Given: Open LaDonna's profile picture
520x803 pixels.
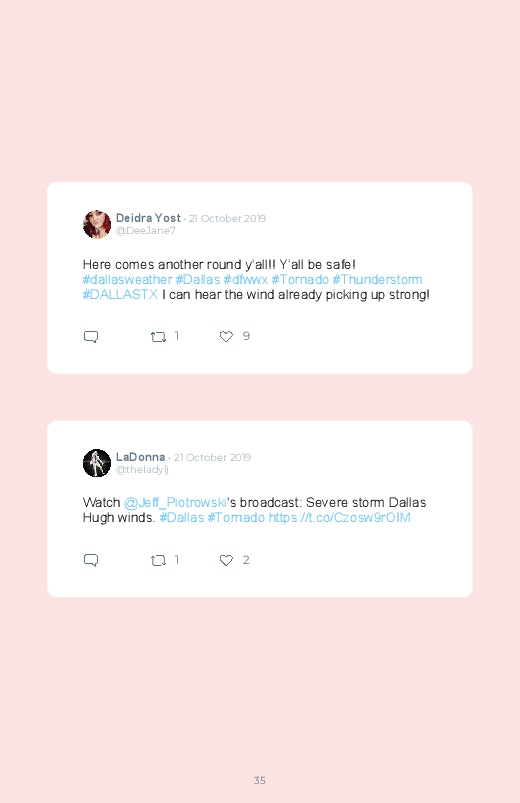Looking at the screenshot, I should pyautogui.click(x=97, y=463).
